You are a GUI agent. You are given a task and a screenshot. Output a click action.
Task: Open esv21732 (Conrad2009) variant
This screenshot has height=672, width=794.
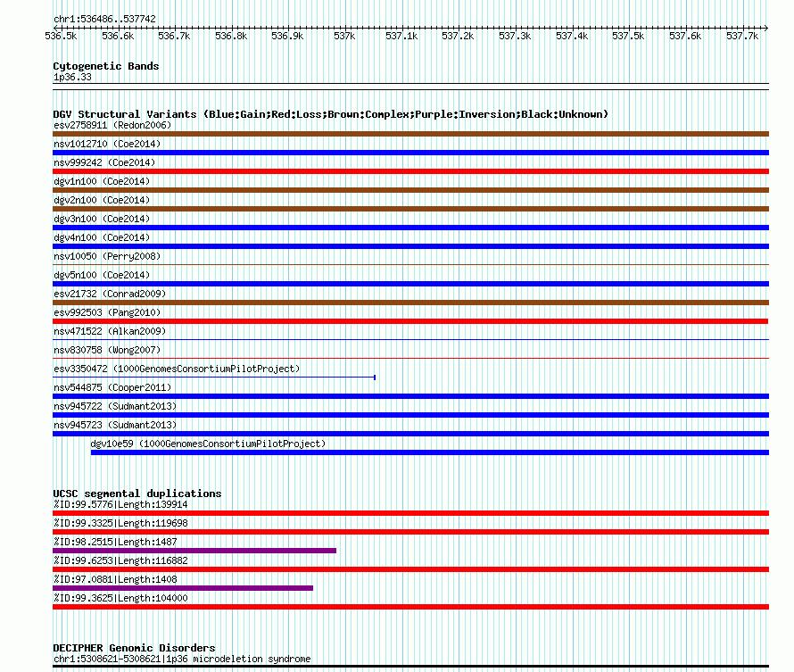(x=110, y=294)
